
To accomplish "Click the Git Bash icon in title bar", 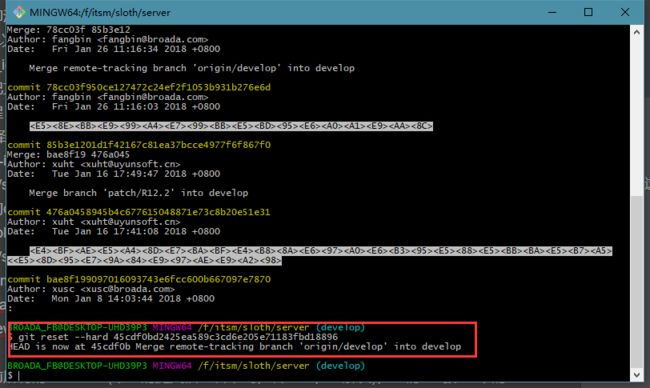I will pos(19,12).
